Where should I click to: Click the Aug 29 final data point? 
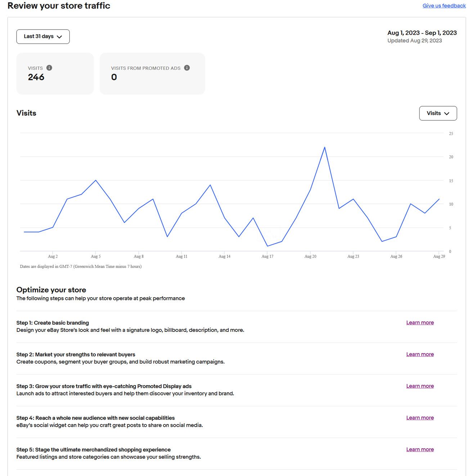tap(439, 199)
